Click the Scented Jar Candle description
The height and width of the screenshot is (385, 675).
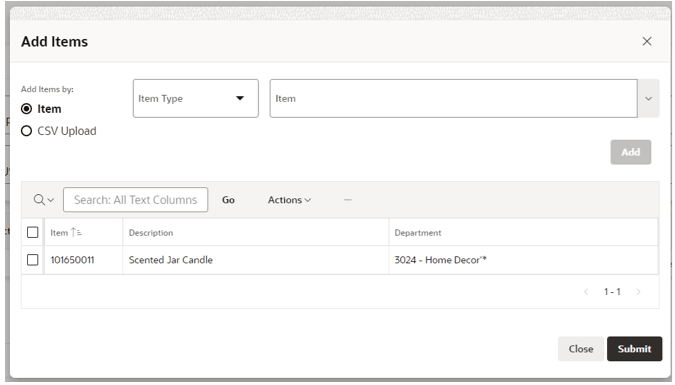tap(171, 260)
